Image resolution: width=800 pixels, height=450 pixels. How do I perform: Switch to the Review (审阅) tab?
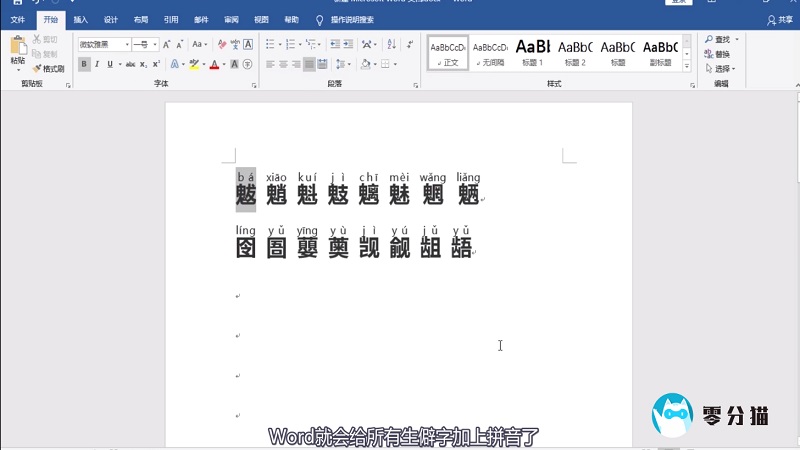tap(231, 20)
